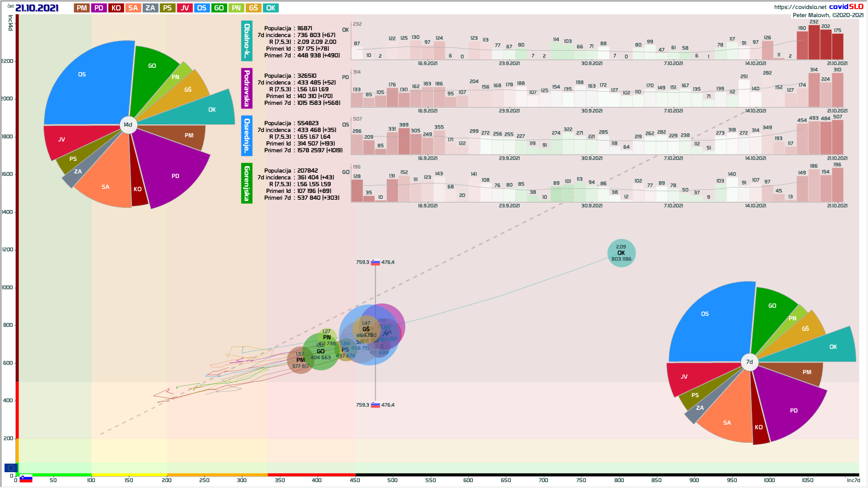Click the Obalno-kraška vertical region tab
The width and height of the screenshot is (868, 488).
[x=246, y=41]
